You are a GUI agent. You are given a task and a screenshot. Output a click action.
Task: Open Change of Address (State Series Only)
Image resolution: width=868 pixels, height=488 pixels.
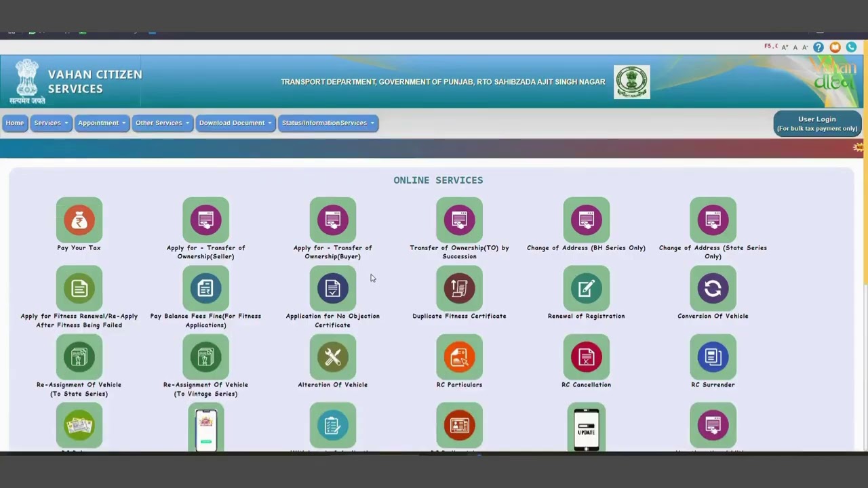(x=713, y=220)
